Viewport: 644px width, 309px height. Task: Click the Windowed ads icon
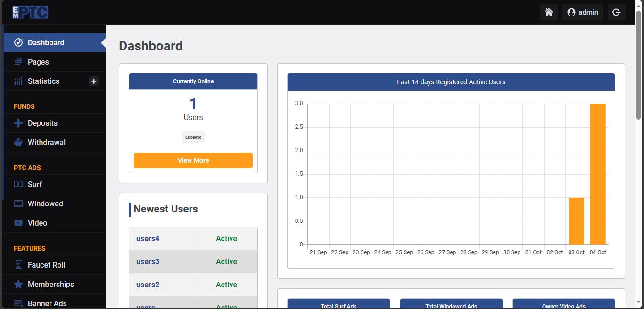click(x=18, y=203)
